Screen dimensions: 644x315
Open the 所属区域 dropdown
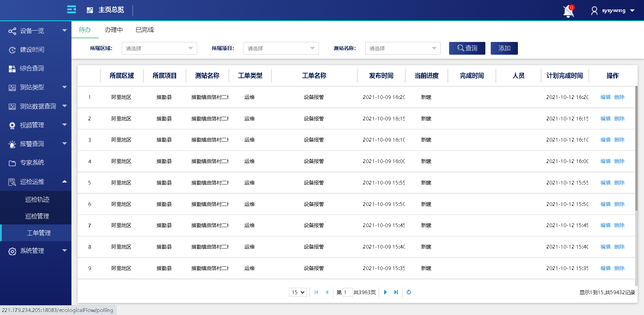point(159,48)
